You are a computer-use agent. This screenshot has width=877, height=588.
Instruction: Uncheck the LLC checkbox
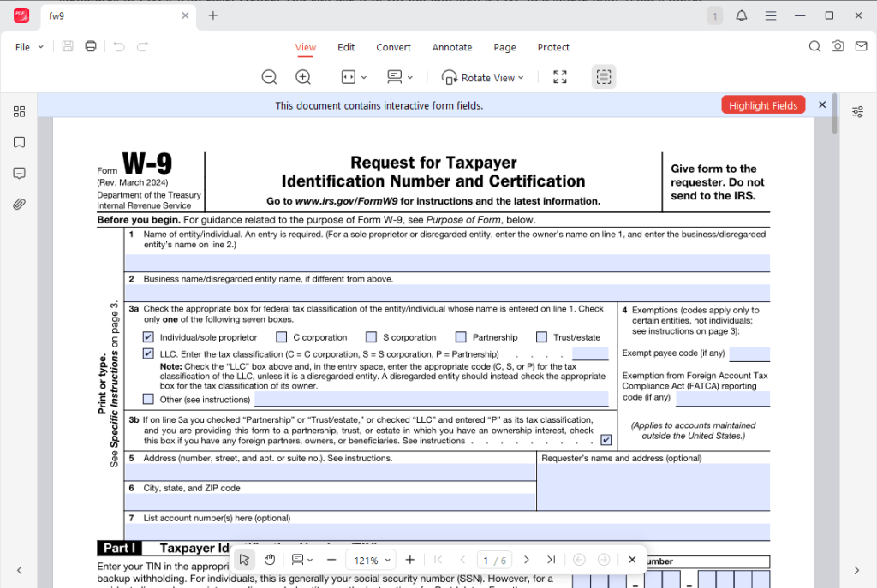tap(148, 353)
